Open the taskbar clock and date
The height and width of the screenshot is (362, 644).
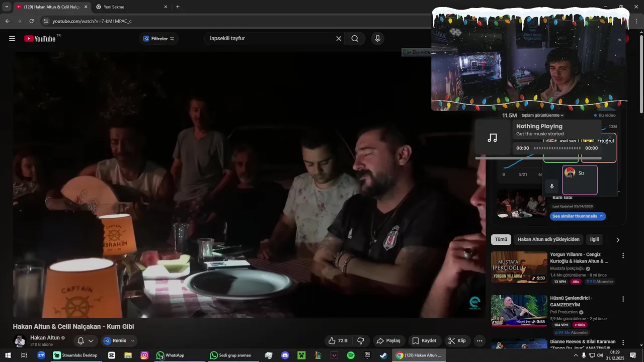click(x=615, y=355)
